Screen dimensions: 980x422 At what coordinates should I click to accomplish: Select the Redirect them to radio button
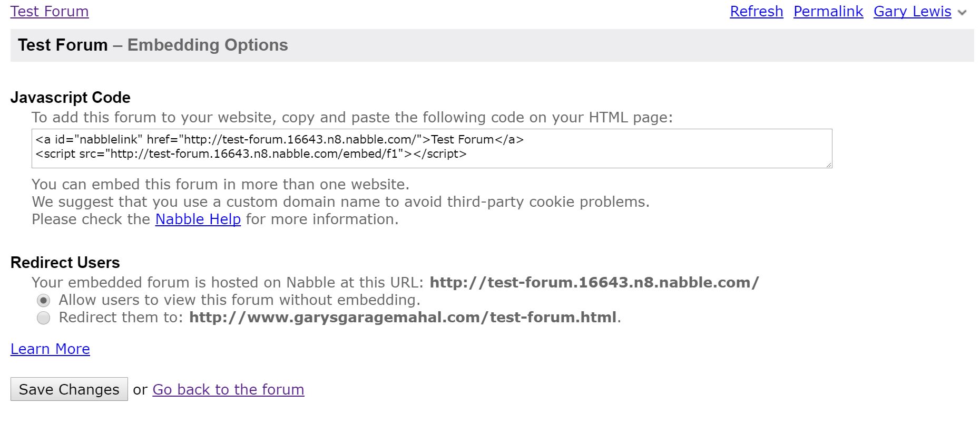(x=43, y=318)
